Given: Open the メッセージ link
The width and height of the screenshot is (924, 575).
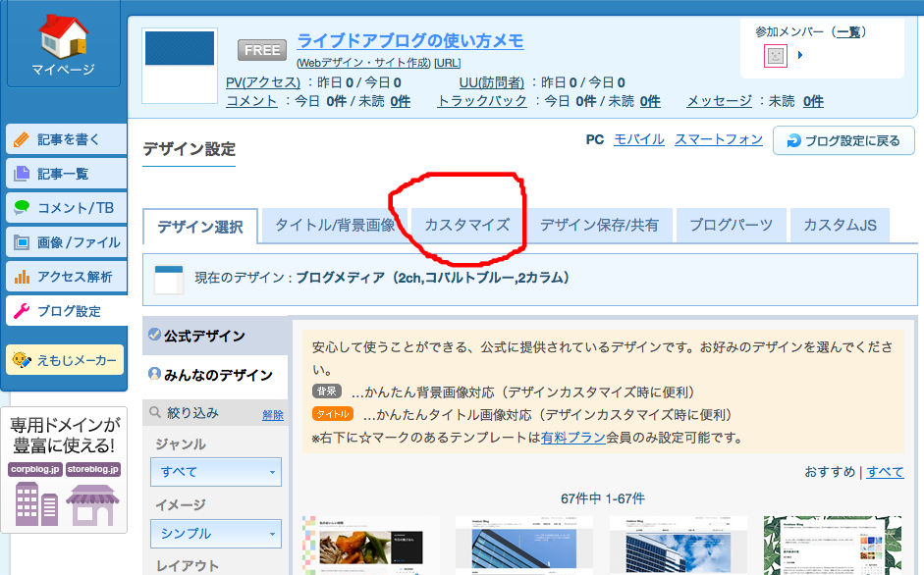Looking at the screenshot, I should [x=720, y=101].
